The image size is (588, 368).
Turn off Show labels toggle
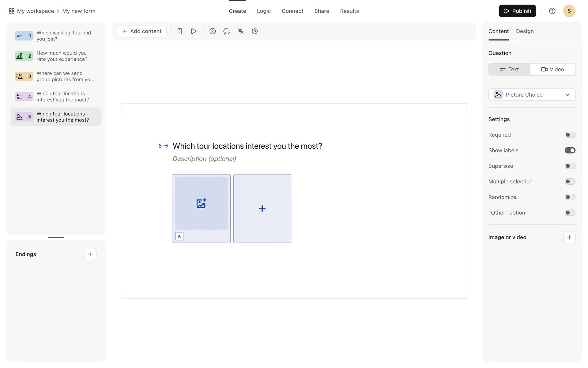tap(570, 150)
